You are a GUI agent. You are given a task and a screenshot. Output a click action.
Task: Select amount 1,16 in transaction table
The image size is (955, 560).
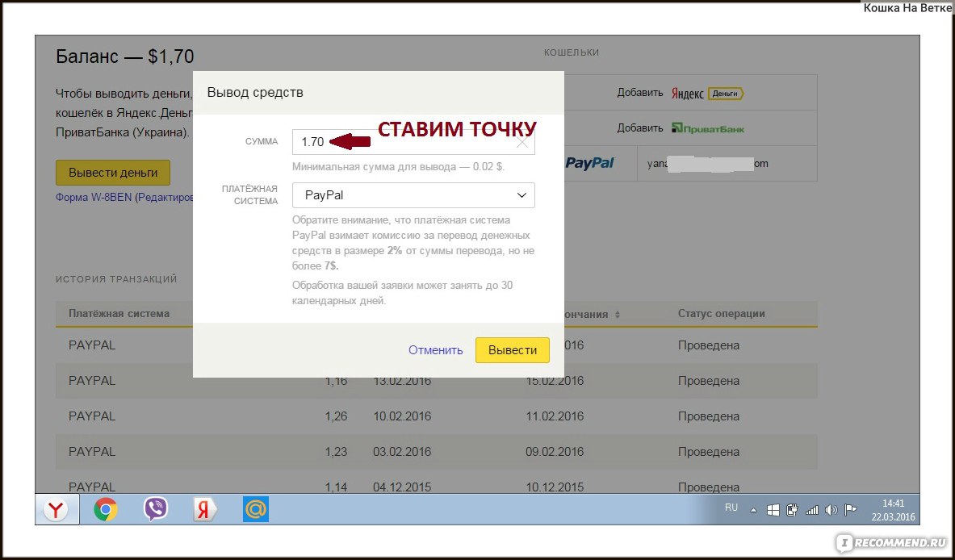pyautogui.click(x=336, y=381)
